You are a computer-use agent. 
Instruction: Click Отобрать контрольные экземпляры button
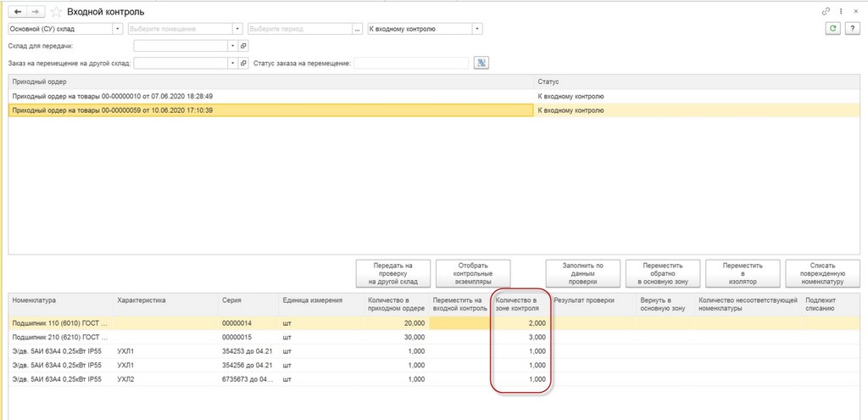pos(473,273)
